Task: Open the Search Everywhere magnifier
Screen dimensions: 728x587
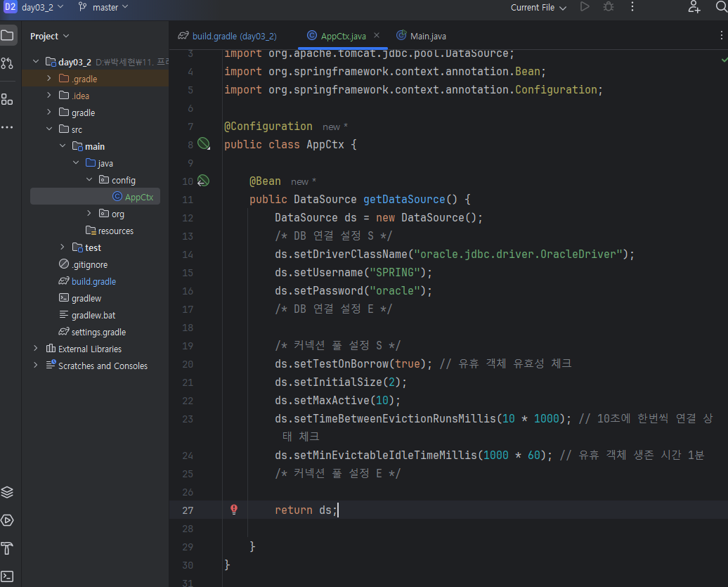Action: pyautogui.click(x=721, y=7)
